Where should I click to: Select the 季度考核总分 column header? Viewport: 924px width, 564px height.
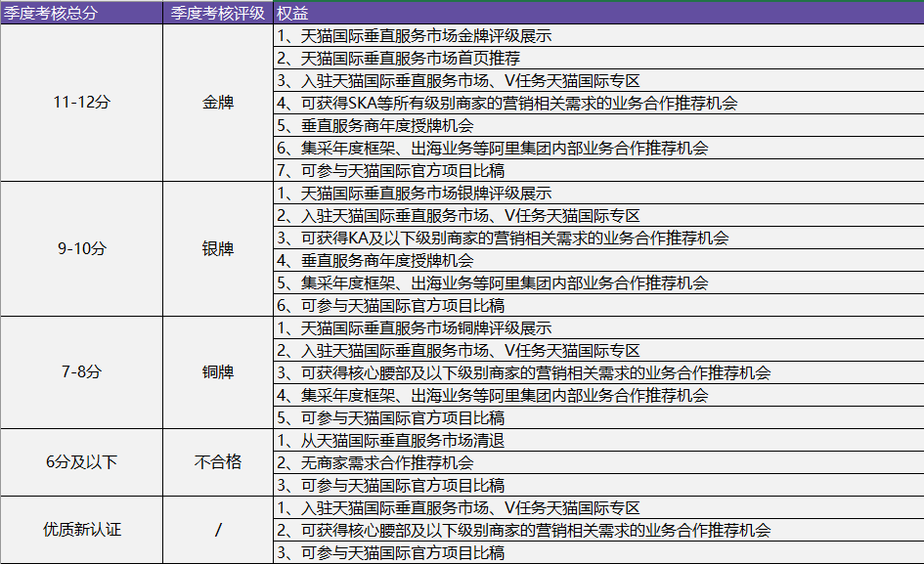(x=81, y=13)
